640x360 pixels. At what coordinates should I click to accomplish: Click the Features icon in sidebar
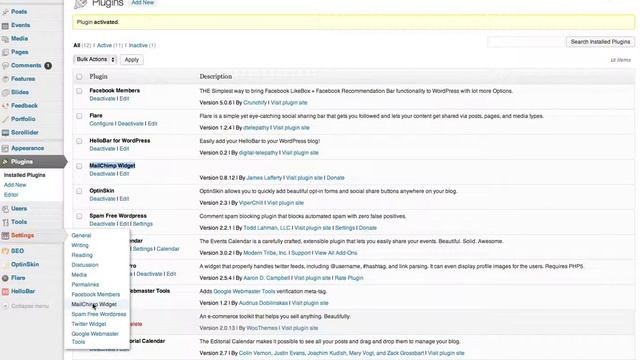pyautogui.click(x=5, y=79)
